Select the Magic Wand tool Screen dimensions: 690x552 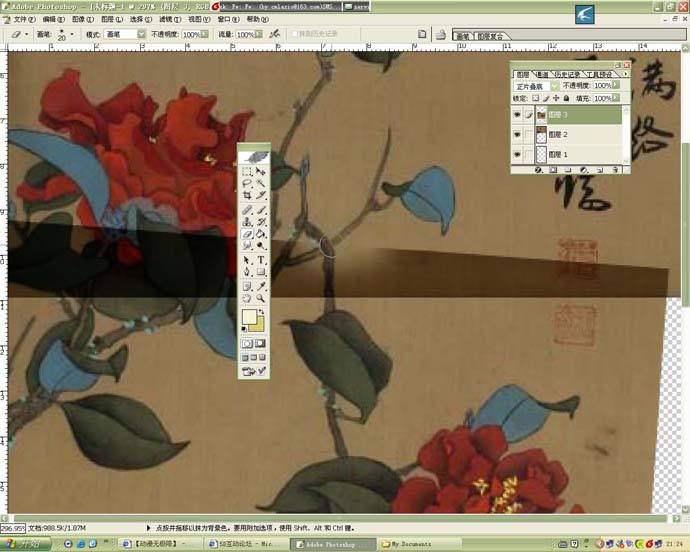[x=261, y=183]
